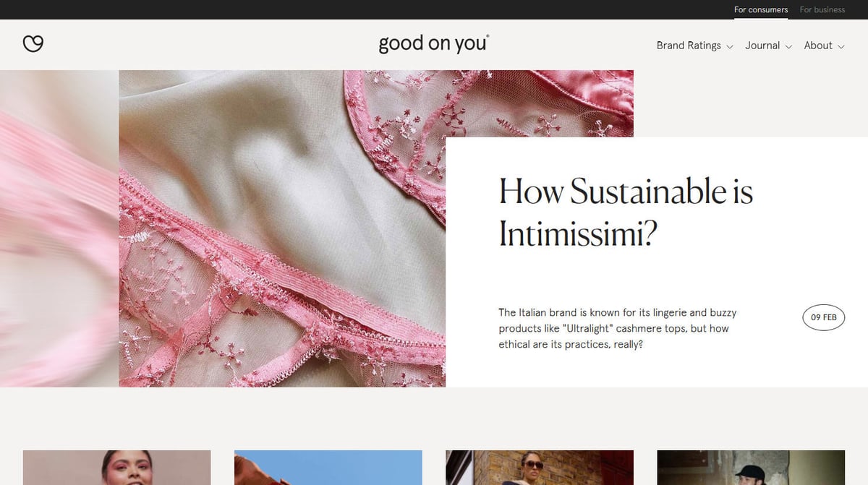Open the second thumbnail with blue sky
This screenshot has height=485, width=868.
pyautogui.click(x=328, y=468)
